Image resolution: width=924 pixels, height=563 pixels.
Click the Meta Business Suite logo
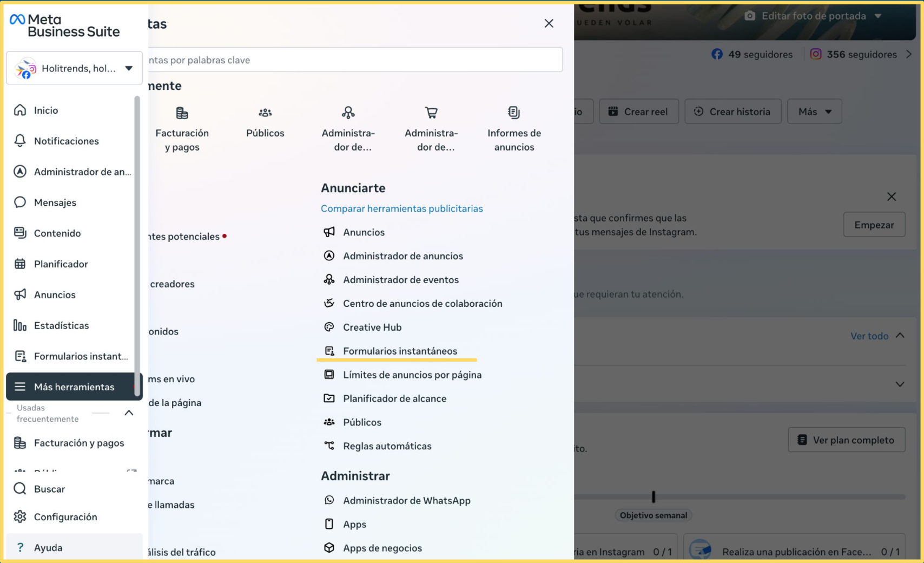click(x=65, y=25)
